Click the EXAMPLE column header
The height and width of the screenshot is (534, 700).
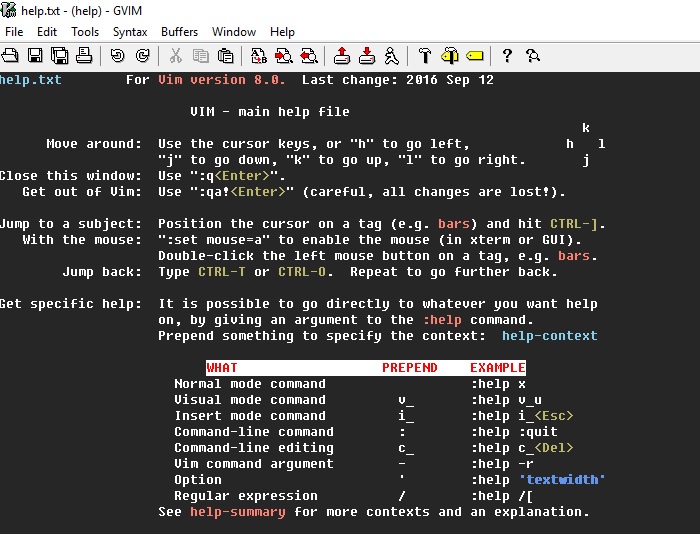pos(497,367)
